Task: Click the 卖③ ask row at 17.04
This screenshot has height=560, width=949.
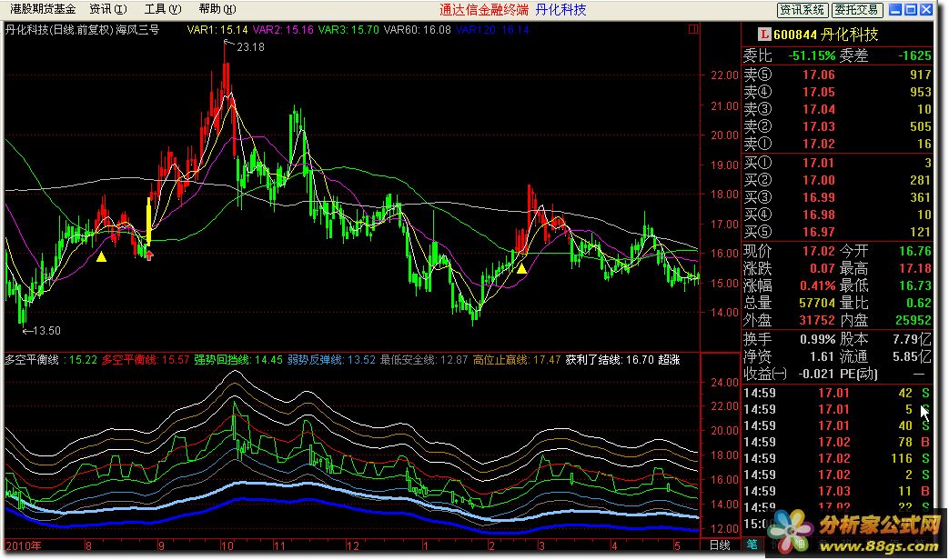Action: 838,109
